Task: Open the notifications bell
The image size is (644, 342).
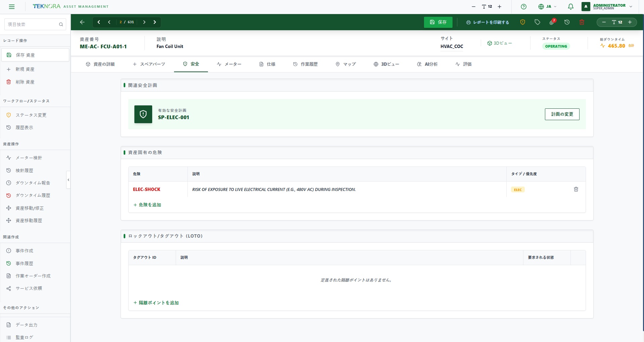Action: point(570,6)
